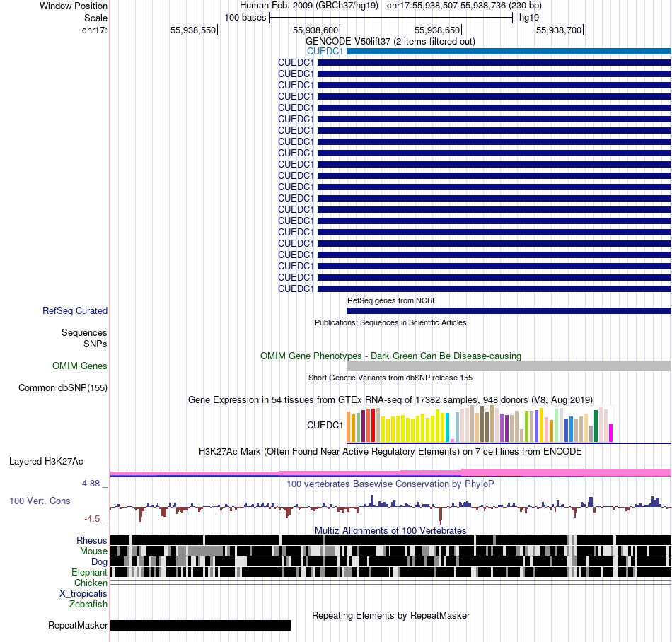
Task: Click the Mouse alignment row
Action: point(390,551)
